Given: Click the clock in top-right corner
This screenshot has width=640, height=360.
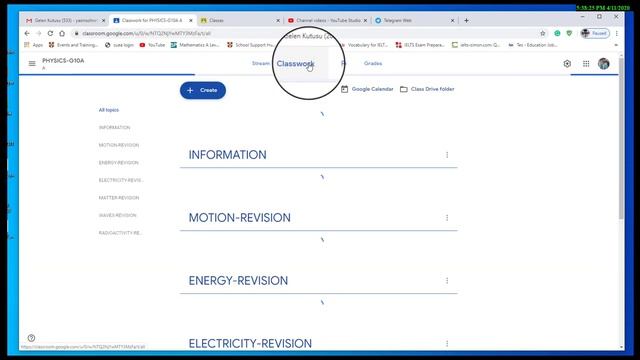Looking at the screenshot, I should (603, 8).
